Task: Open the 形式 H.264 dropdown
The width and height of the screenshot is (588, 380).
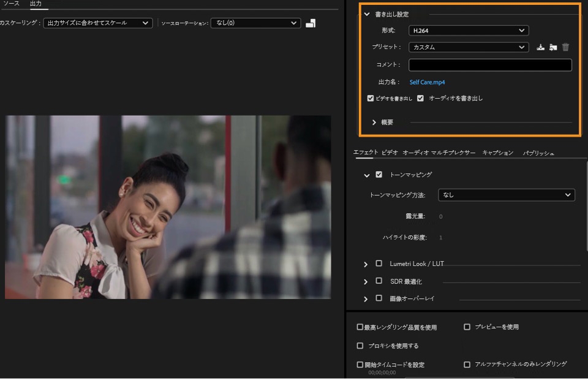Action: (x=469, y=30)
